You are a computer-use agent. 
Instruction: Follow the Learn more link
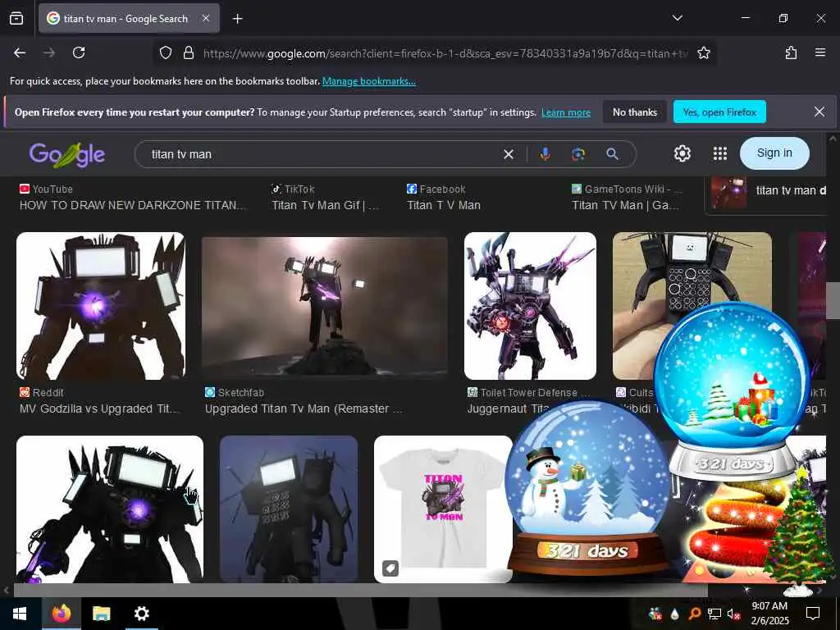[566, 112]
